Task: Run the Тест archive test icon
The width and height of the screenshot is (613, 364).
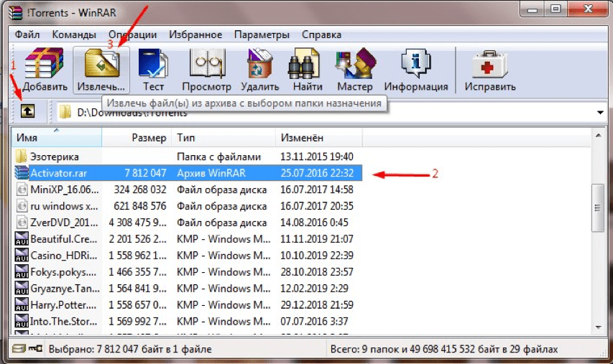Action: (x=153, y=70)
